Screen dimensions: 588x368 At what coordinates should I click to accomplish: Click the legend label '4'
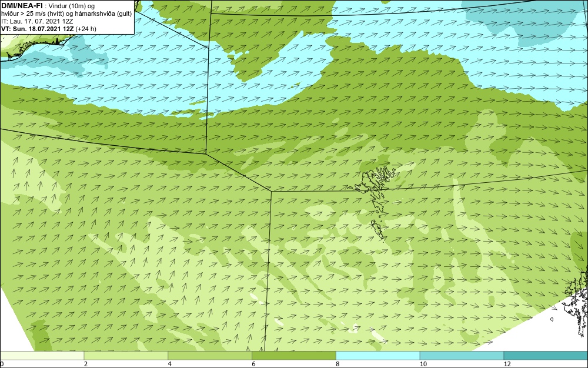pos(170,364)
